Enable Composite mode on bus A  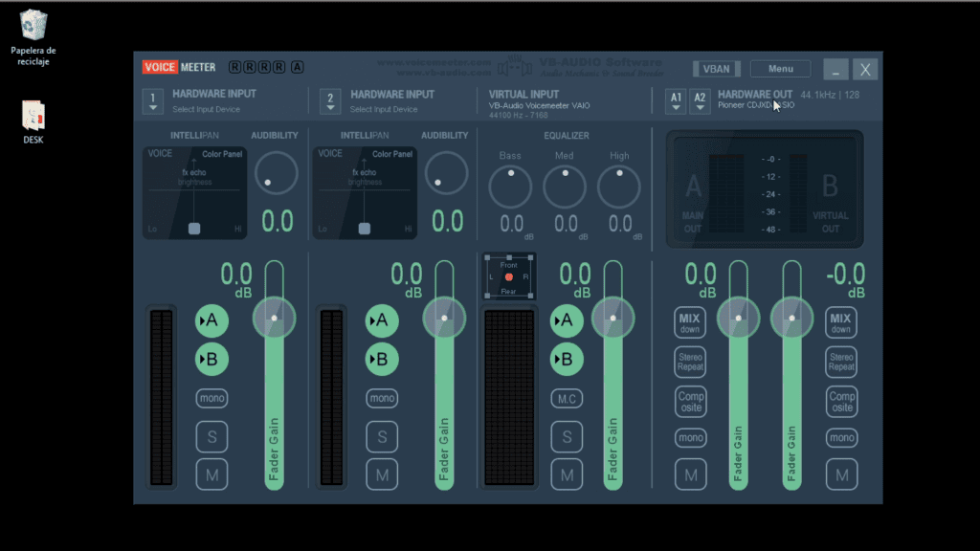coord(691,401)
